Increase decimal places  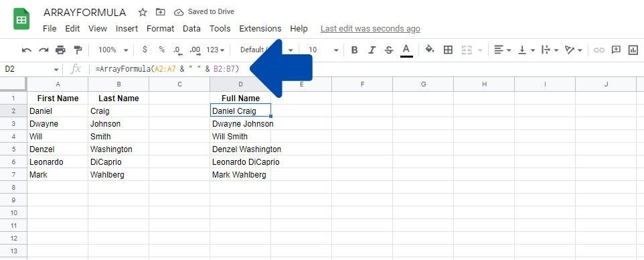click(195, 50)
